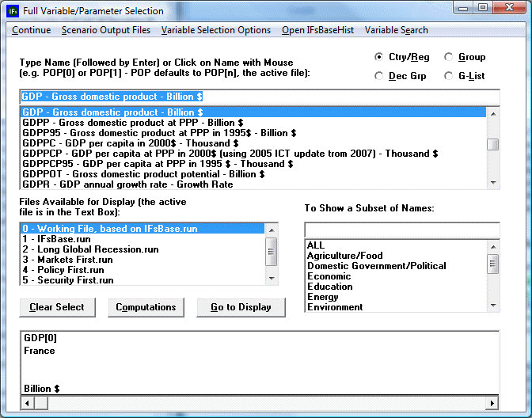Click the Variable Search menu item
The height and width of the screenshot is (418, 532).
point(396,30)
